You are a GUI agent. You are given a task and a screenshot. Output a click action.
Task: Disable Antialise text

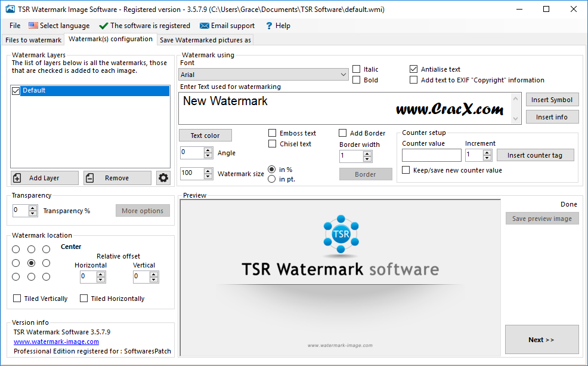pyautogui.click(x=413, y=69)
